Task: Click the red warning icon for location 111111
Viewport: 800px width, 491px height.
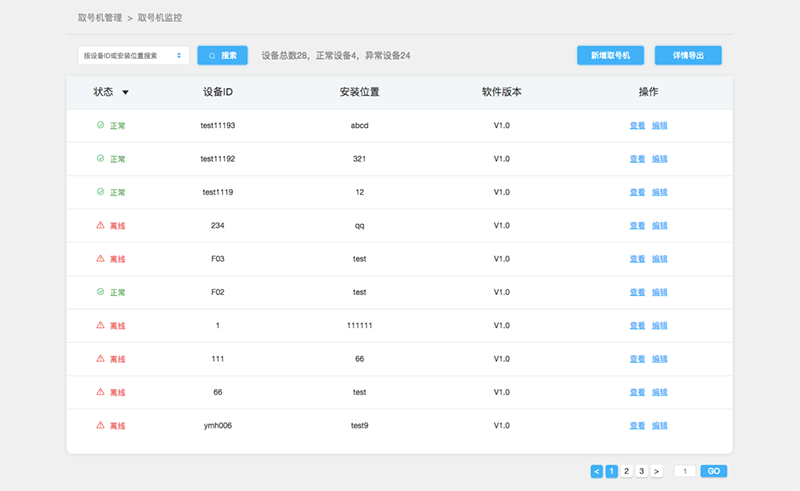Action: pyautogui.click(x=101, y=325)
